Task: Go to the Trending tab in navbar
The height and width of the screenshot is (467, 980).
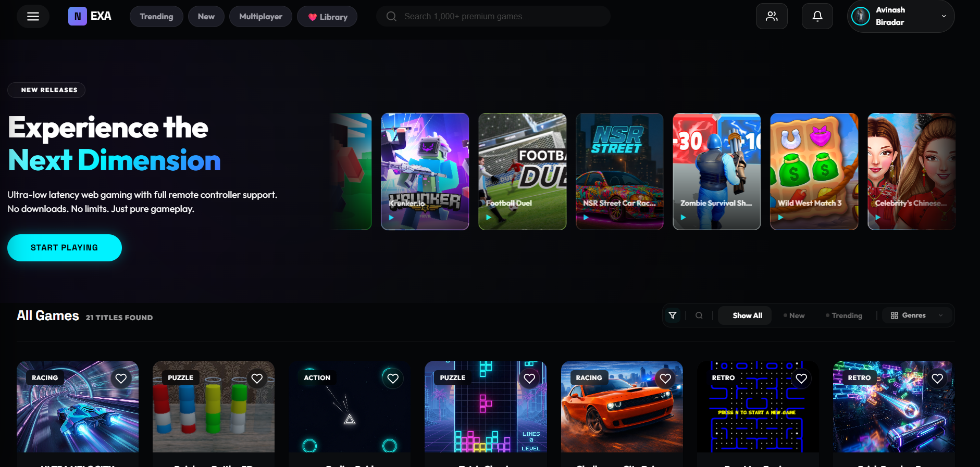Action: 156,17
